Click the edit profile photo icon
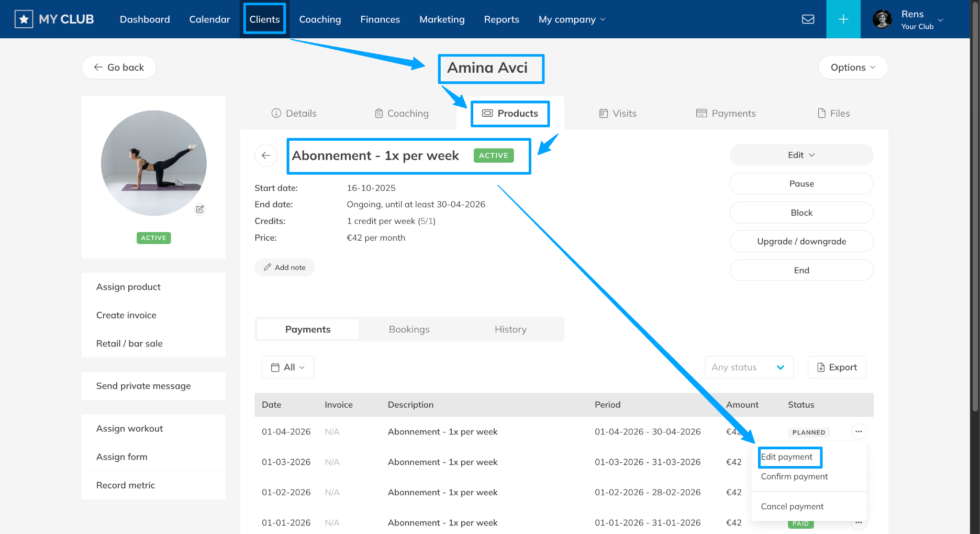Image resolution: width=980 pixels, height=534 pixels. [x=200, y=209]
